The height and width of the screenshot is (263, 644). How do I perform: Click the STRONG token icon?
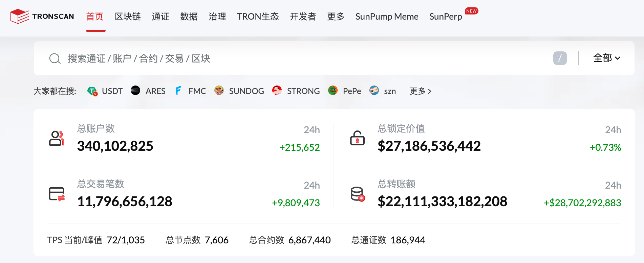[277, 91]
